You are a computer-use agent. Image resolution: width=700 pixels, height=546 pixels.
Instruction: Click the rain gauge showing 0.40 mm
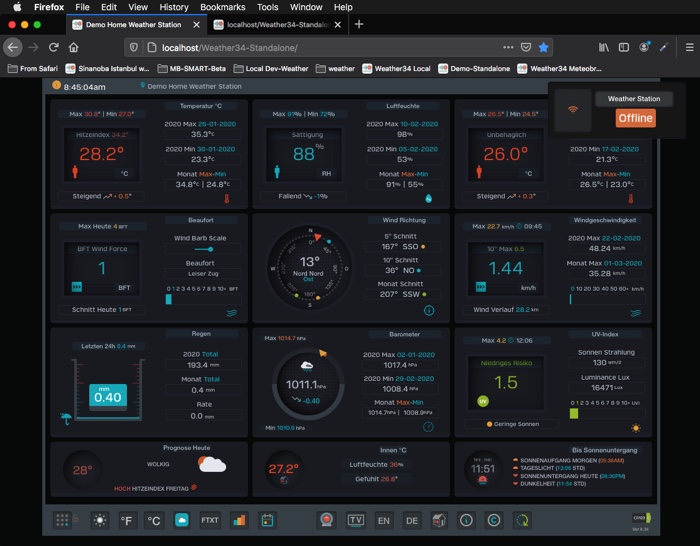click(108, 389)
